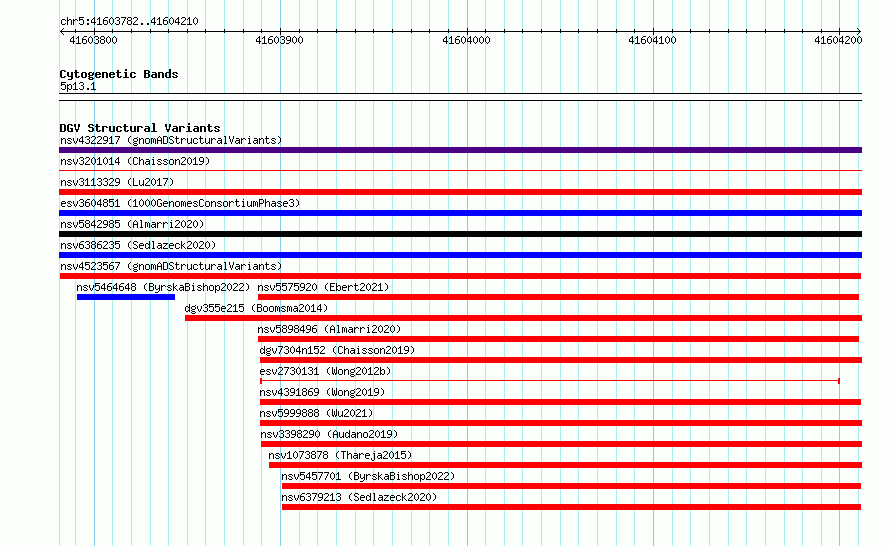The height and width of the screenshot is (546, 890).
Task: Select the red nsv5575920 variant bar
Action: click(559, 297)
